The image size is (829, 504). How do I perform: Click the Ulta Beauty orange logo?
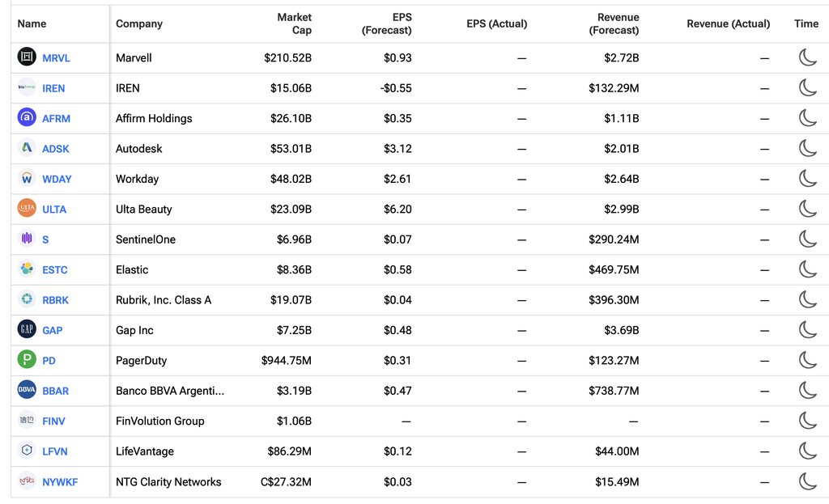coord(27,208)
